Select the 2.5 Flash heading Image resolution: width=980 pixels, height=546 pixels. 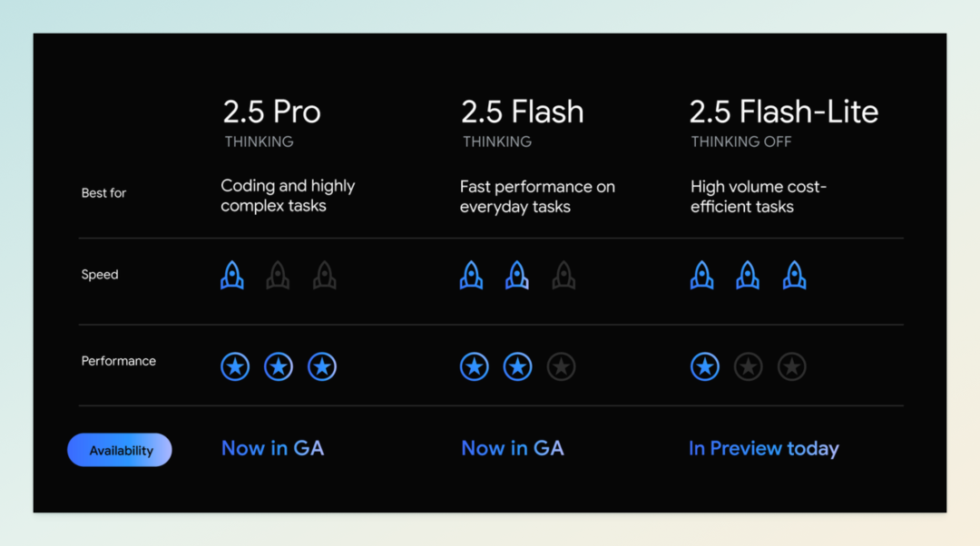click(x=523, y=112)
